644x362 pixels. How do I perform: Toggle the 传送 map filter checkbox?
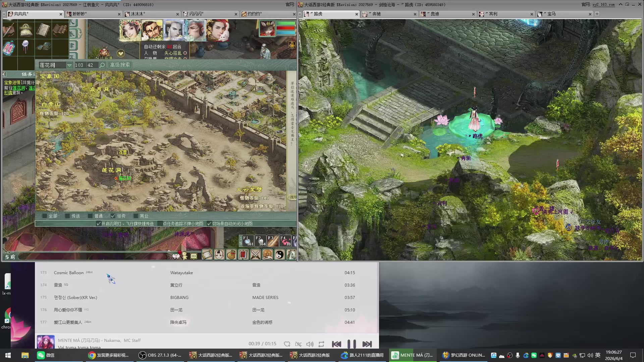pyautogui.click(x=67, y=216)
